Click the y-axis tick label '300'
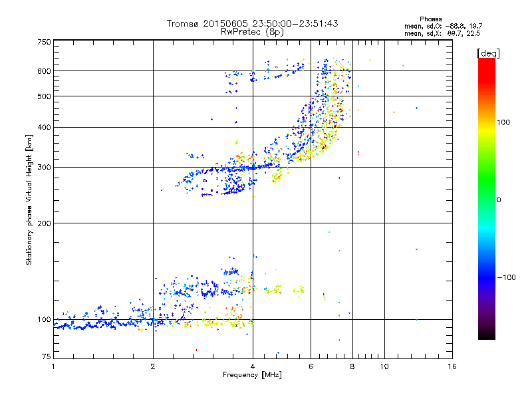Viewport: 532px width, 399px height. tap(44, 167)
